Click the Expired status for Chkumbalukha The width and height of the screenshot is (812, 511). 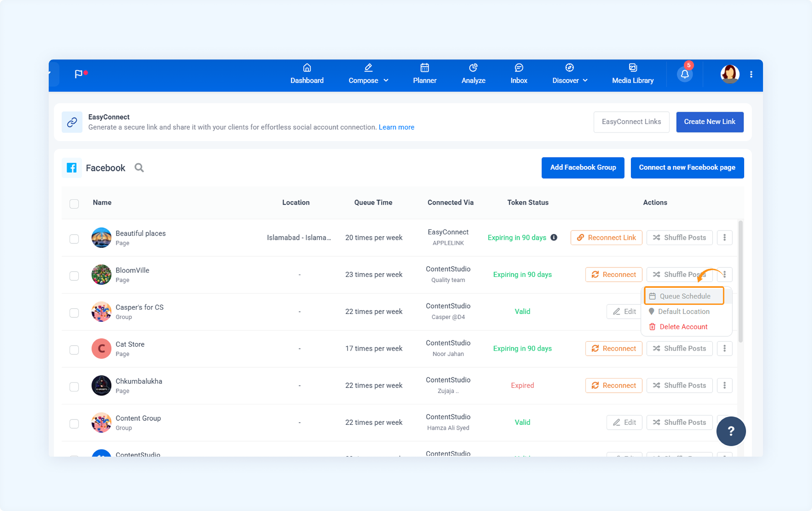(522, 385)
